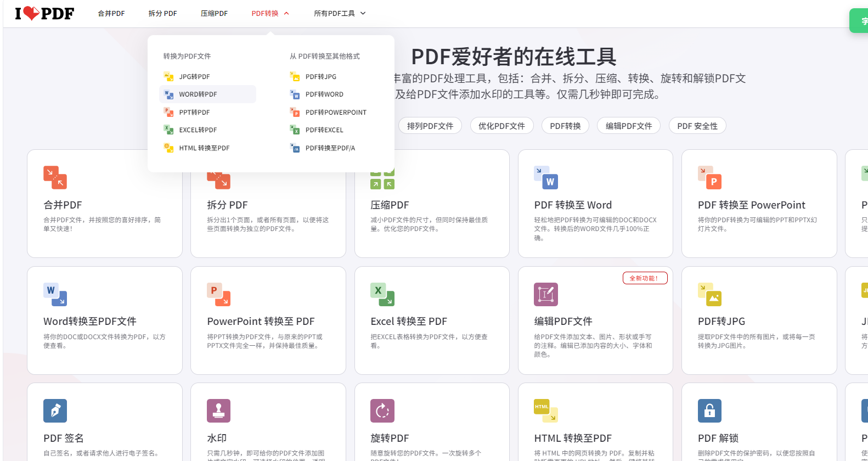This screenshot has height=461, width=868.
Task: Select the PDF 签名 pen icon
Action: [x=55, y=411]
